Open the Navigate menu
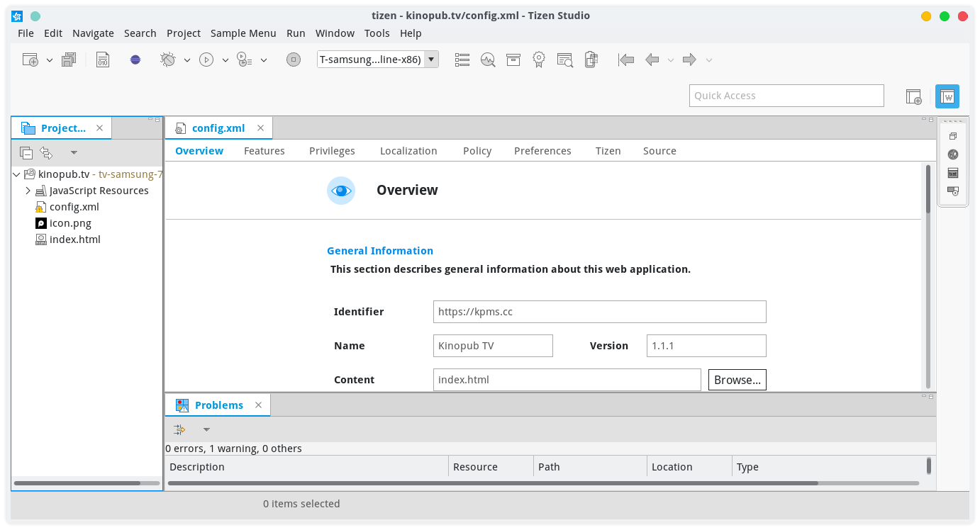980x530 pixels. [93, 33]
